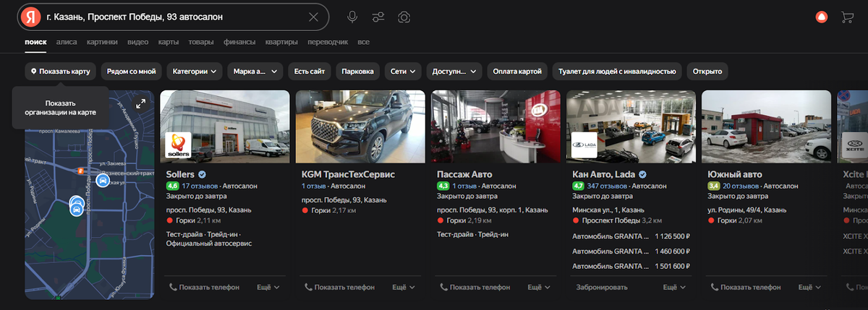
Task: Click the single car marker near Вознесенский тракт on map
Action: [x=103, y=181]
